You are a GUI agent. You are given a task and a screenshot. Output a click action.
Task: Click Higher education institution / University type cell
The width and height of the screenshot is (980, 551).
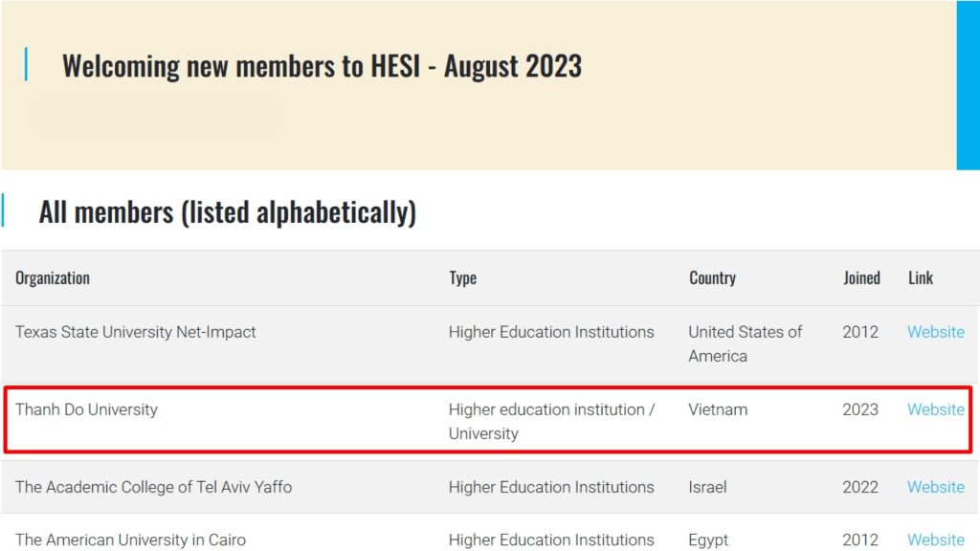coord(551,421)
